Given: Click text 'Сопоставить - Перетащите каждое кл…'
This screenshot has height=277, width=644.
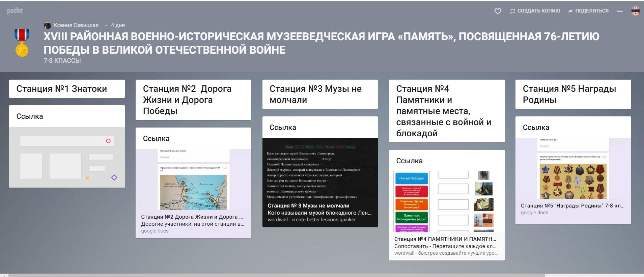Looking at the screenshot, I should [446, 246].
